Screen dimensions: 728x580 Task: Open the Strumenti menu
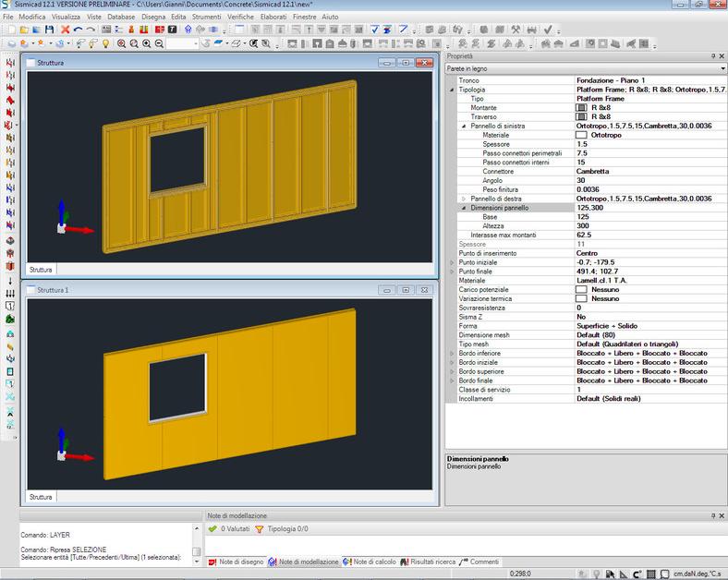pos(207,17)
